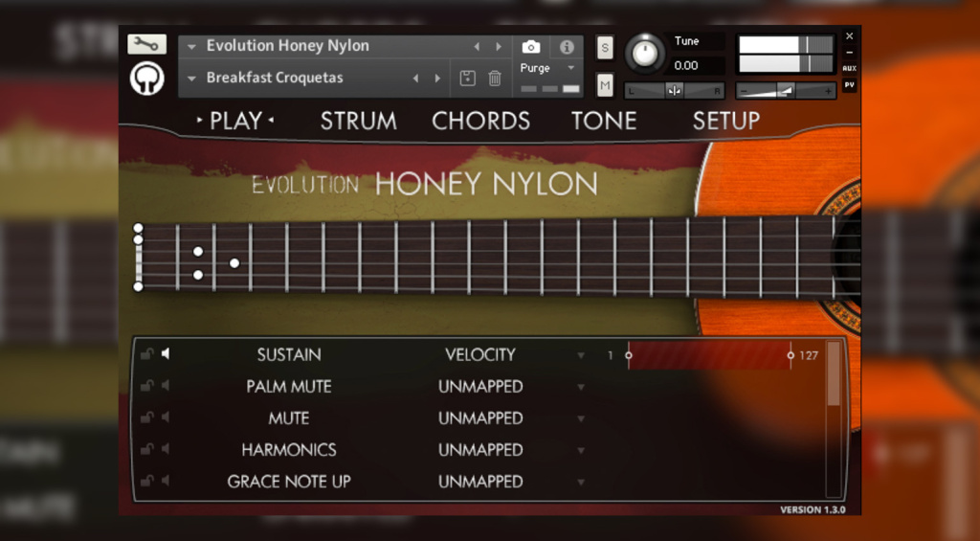This screenshot has height=541, width=980.
Task: Click the fretboard dot at fret three
Action: tap(234, 263)
